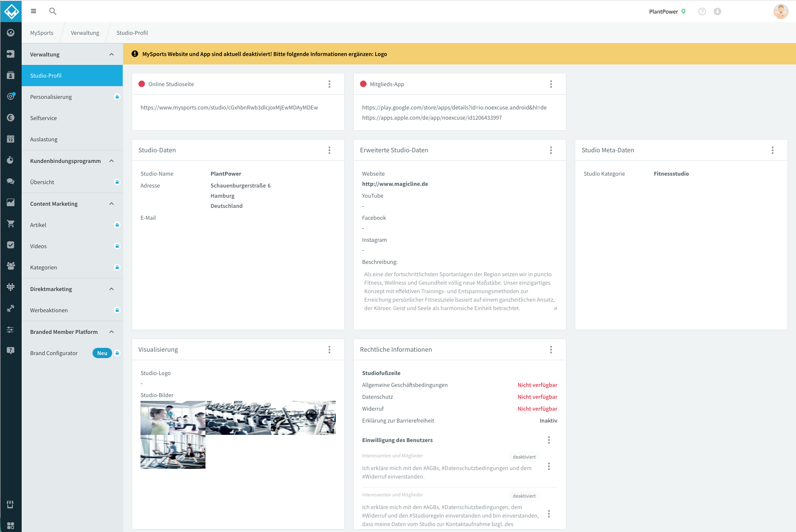
Task: Open the dotted heart sidebar icon
Action: click(x=11, y=287)
